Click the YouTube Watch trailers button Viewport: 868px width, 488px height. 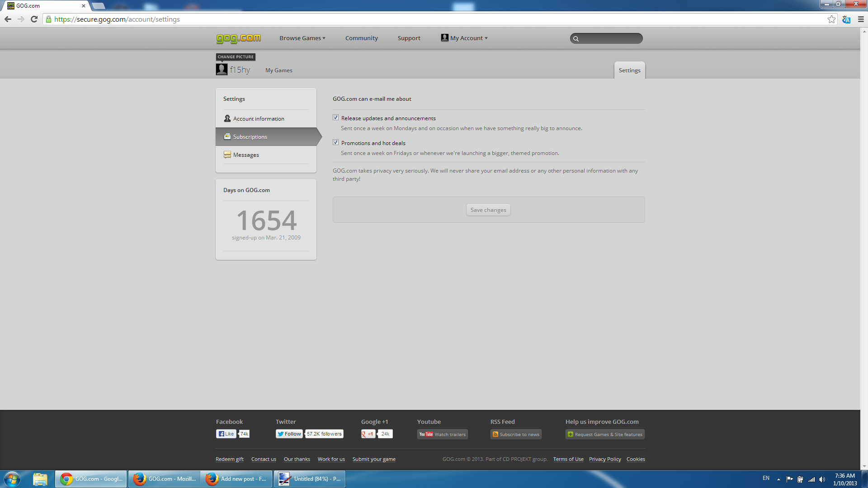tap(443, 434)
